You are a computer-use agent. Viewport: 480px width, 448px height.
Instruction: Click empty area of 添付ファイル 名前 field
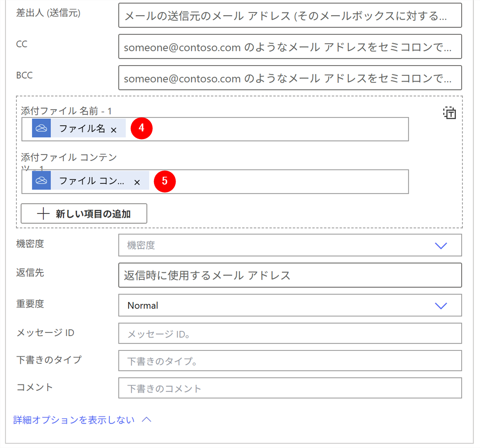280,129
